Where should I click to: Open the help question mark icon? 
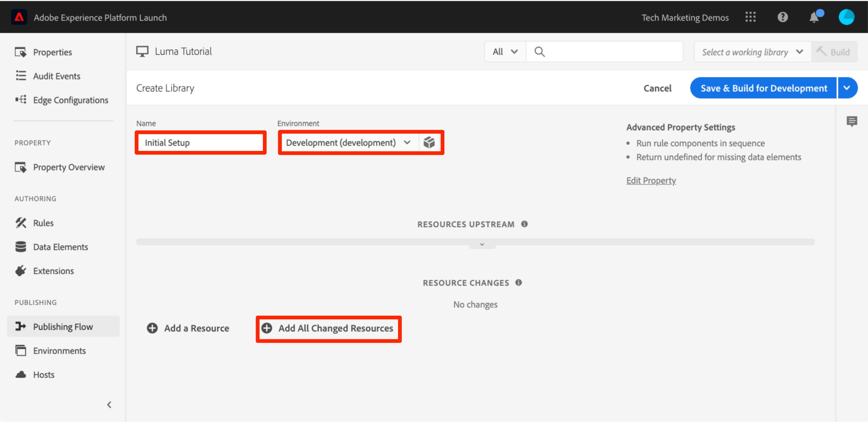pyautogui.click(x=782, y=17)
